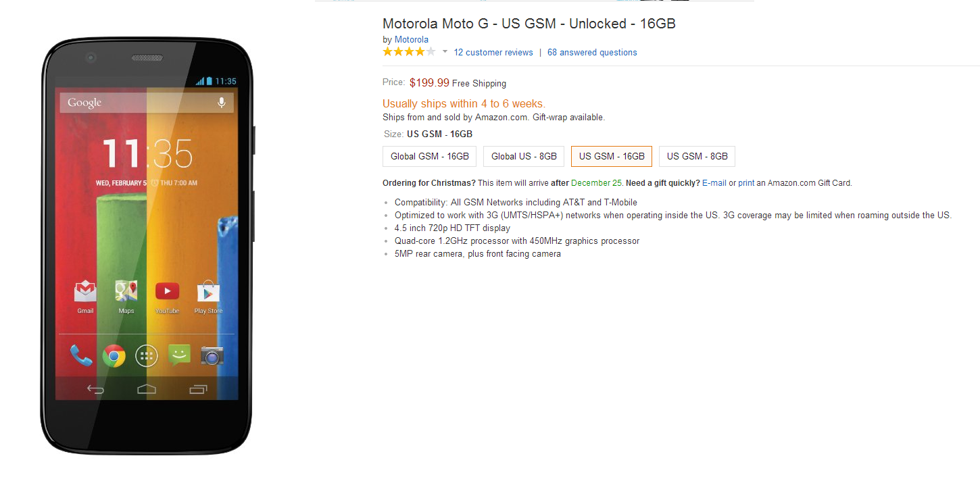Click the E-mail gift card link
The image size is (980, 477).
(x=714, y=183)
